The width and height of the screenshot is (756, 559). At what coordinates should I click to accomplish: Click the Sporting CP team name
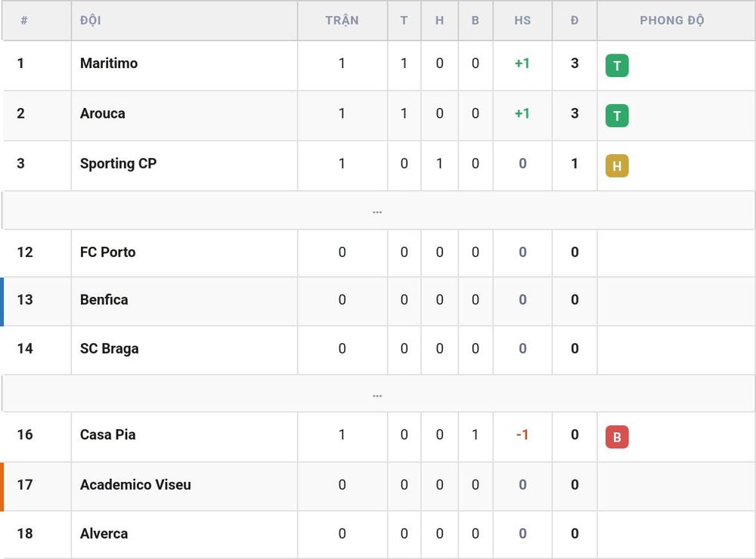[x=118, y=164]
